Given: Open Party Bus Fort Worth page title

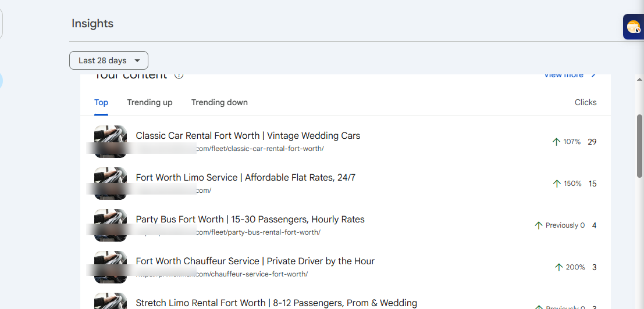Looking at the screenshot, I should tap(250, 219).
